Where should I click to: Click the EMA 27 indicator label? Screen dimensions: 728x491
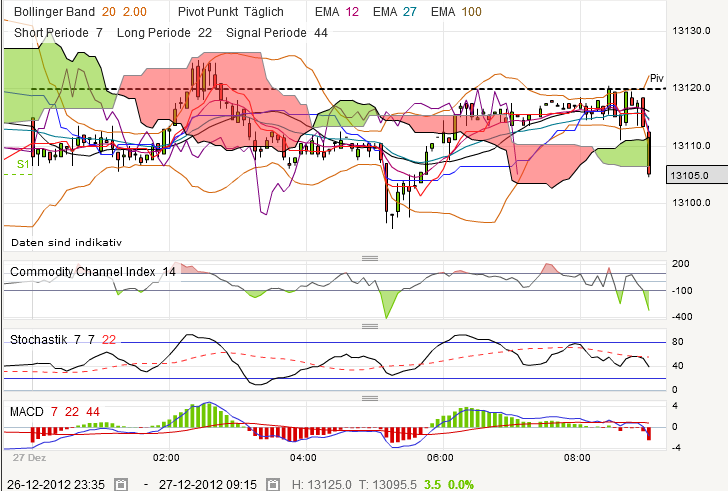point(395,12)
